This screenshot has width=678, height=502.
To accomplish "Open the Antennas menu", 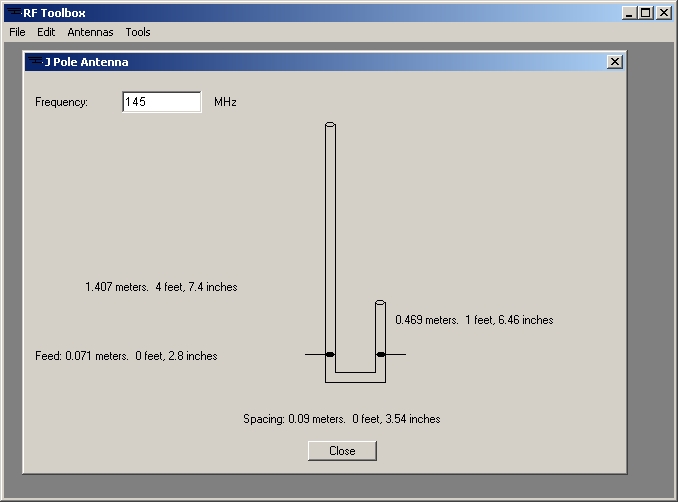I will pos(90,32).
